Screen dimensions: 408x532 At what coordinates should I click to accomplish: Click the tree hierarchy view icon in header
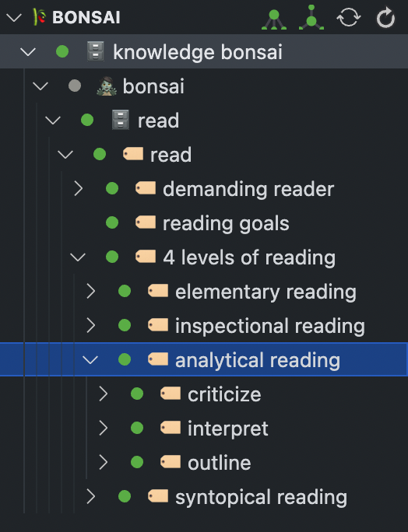tap(274, 19)
